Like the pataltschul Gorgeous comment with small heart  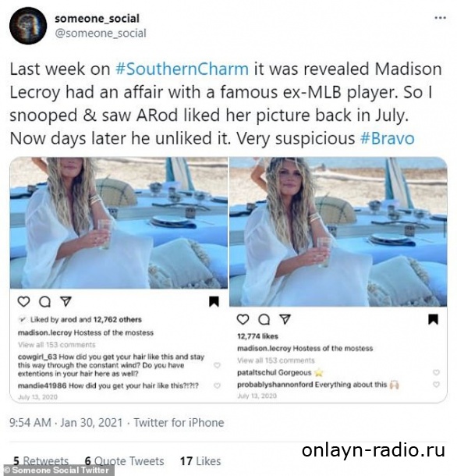point(436,372)
